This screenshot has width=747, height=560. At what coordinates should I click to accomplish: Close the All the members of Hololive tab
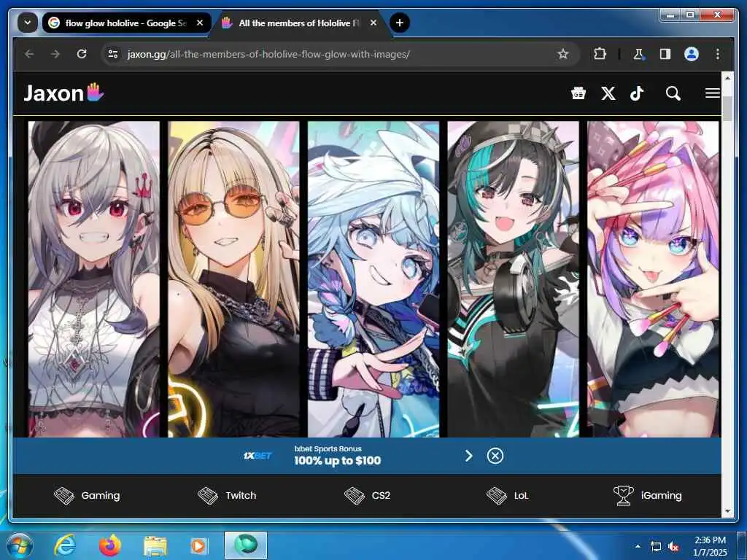tap(373, 23)
